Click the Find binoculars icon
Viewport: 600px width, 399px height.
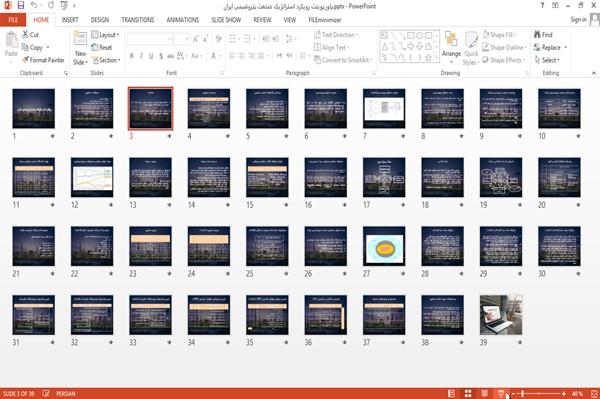tap(537, 34)
